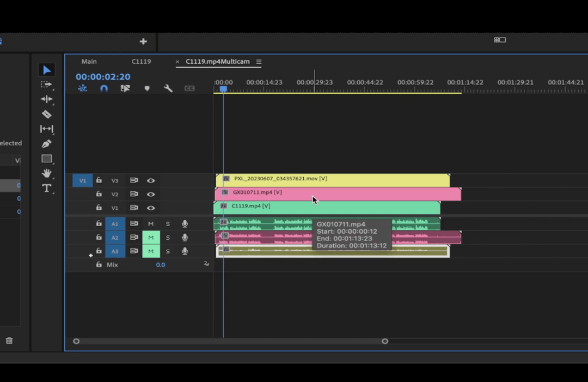Hide the V3 track output eye
Image resolution: width=588 pixels, height=382 pixels.
[151, 180]
